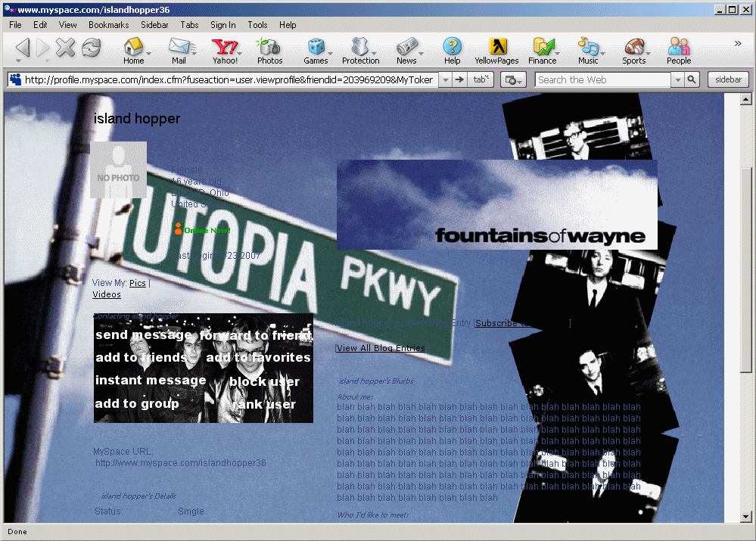Screen dimensions: 756x541
Task: Click the Go arrow beside the address bar
Action: (459, 79)
